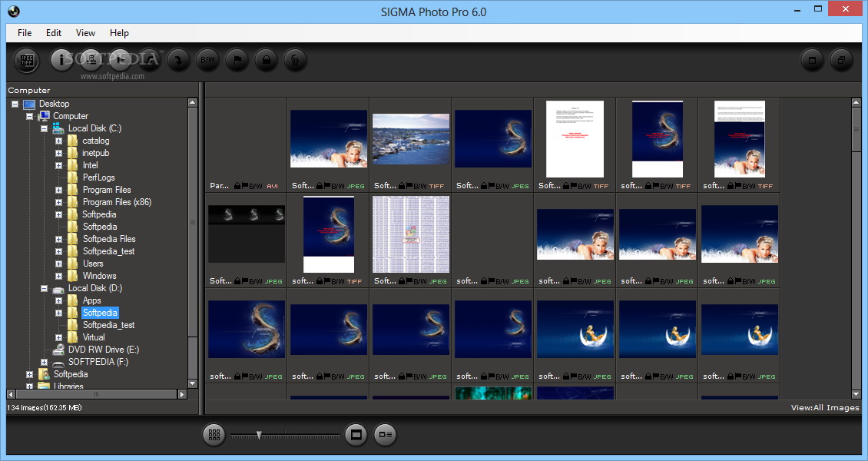Toggle lock icon under the AVI thumbnail
868x461 pixels.
click(238, 186)
